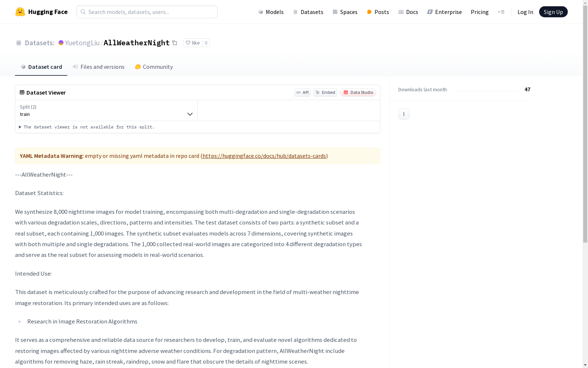The height and width of the screenshot is (368, 588).
Task: Click the 'Downloads last month' label
Action: pyautogui.click(x=423, y=89)
